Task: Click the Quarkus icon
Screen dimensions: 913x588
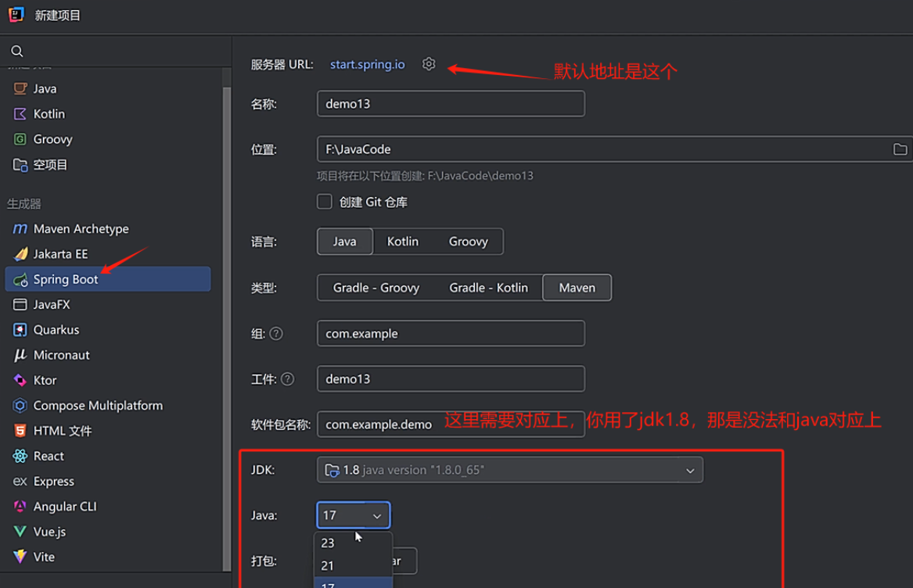Action: point(20,329)
